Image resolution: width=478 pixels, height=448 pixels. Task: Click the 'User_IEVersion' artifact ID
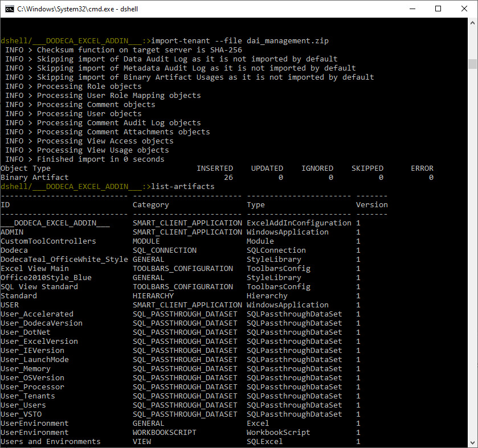32,351
